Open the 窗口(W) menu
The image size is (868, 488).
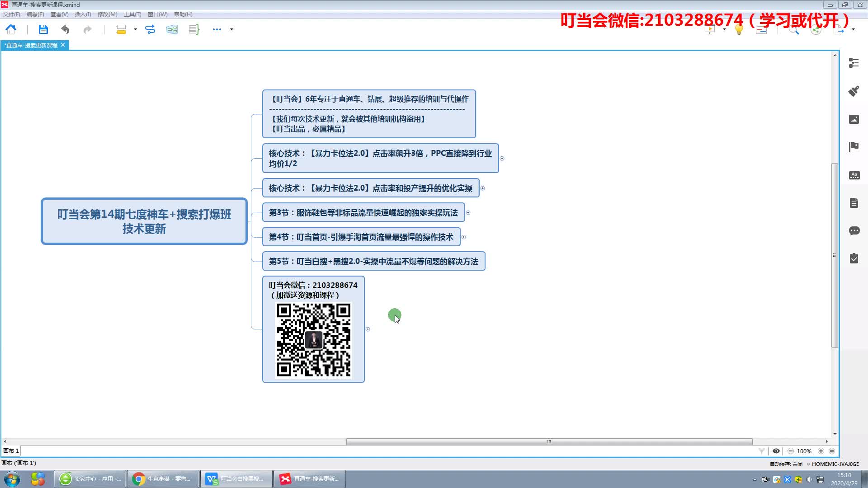(157, 14)
